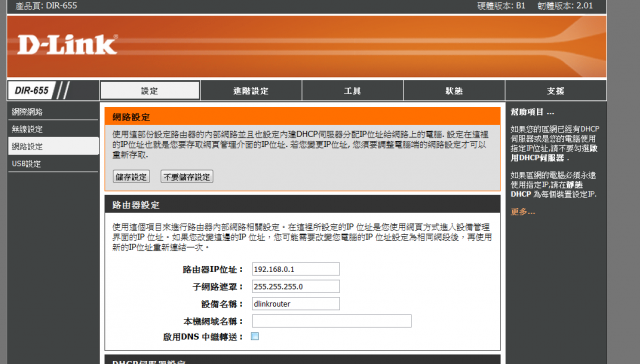Focus the 路由器IP位址 field showing 192.168.0.1
640x364 pixels.
click(x=296, y=269)
